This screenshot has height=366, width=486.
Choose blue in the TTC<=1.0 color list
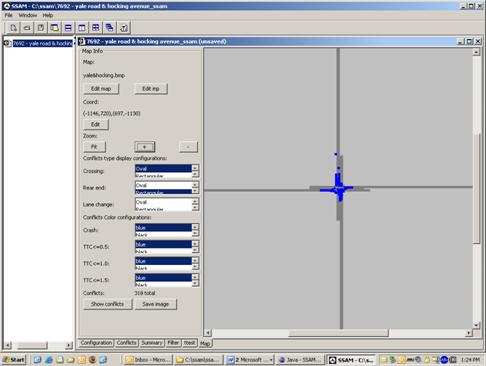(x=163, y=261)
